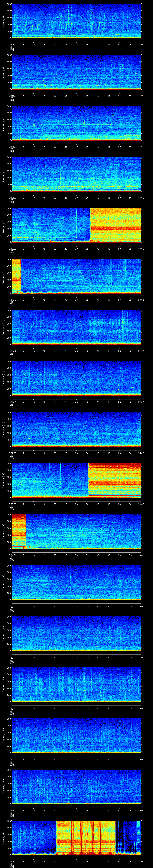Click the 26:00 end time label
Viewport: 153px width, 868px height.
141,606
